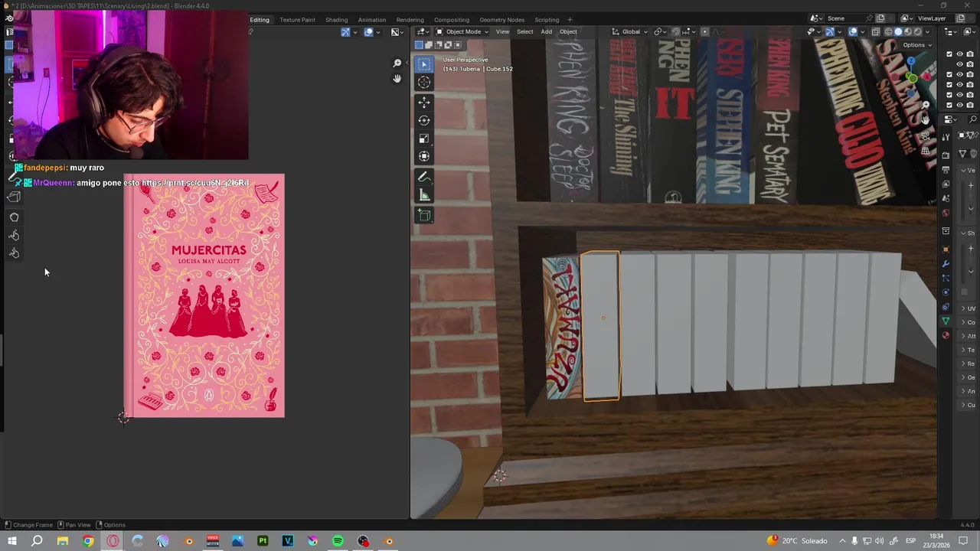980x551 pixels.
Task: Select the Select Box tool in viewport
Action: coord(424,65)
